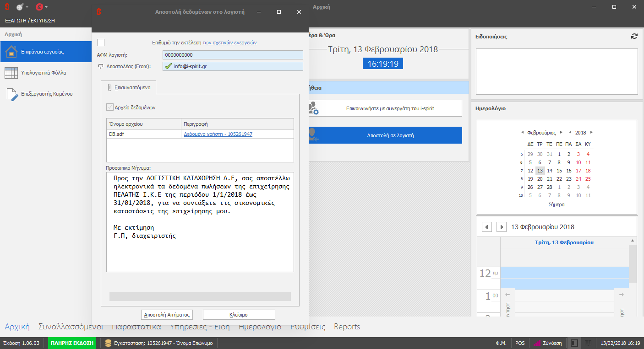This screenshot has height=349, width=644.
Task: Go to previous year in calendar
Action: tap(570, 133)
